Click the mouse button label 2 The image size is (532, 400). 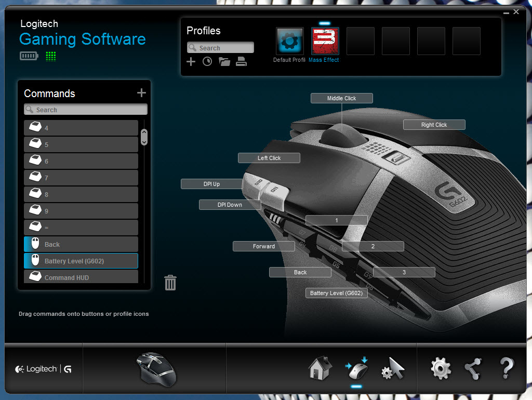point(373,246)
